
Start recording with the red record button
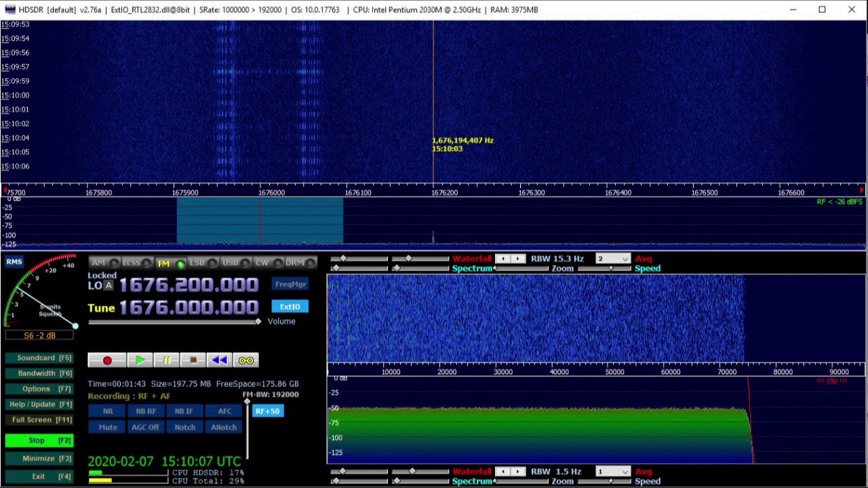(x=107, y=361)
